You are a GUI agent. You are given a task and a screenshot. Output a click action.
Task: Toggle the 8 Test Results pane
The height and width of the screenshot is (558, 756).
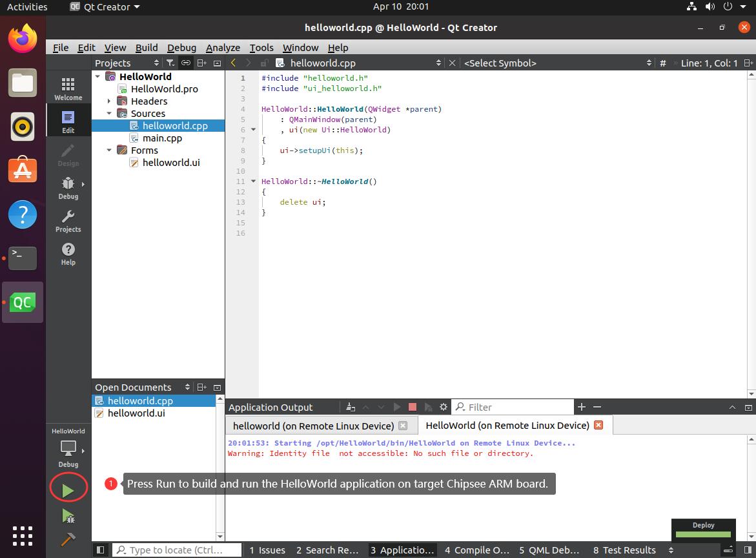(x=624, y=550)
